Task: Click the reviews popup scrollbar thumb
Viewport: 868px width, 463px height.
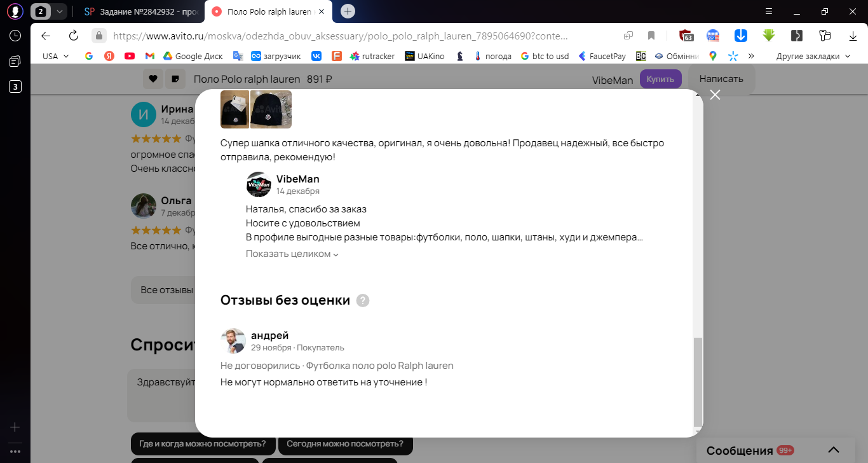Action: pyautogui.click(x=698, y=382)
